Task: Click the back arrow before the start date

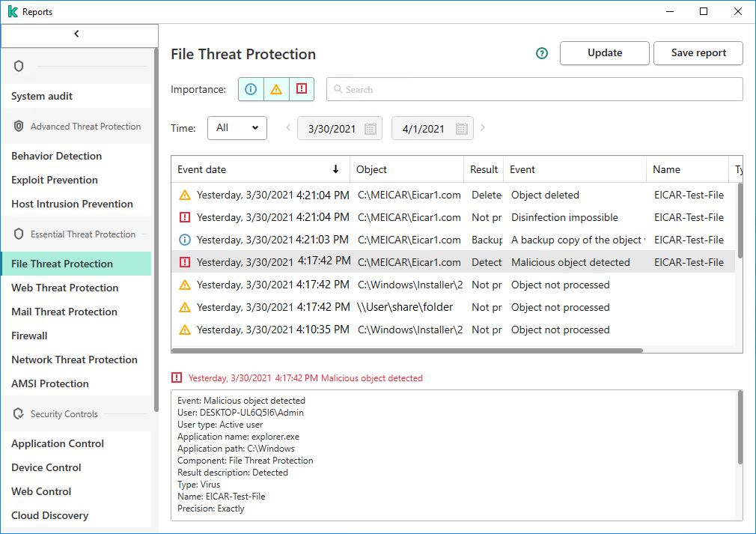Action: [288, 127]
